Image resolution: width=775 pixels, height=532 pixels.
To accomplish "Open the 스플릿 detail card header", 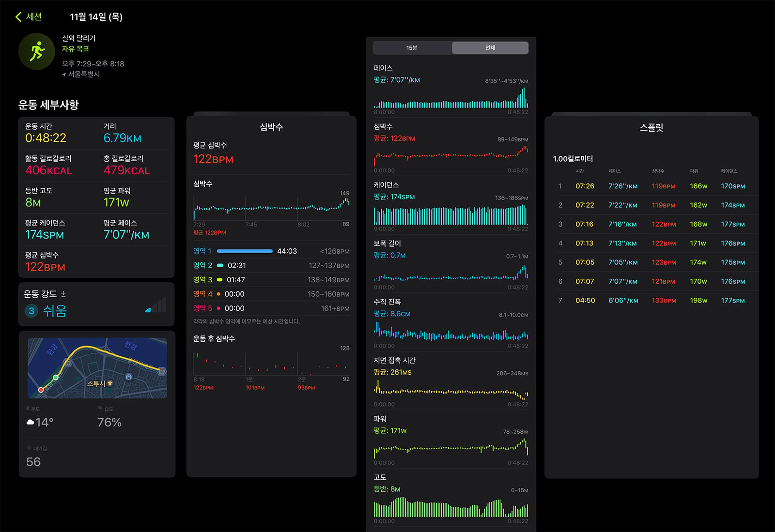I will [x=651, y=128].
